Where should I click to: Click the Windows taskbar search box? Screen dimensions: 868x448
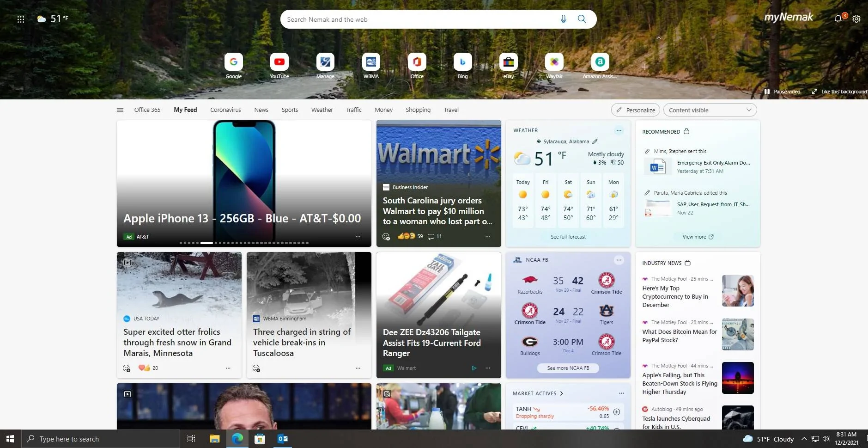[x=100, y=439]
